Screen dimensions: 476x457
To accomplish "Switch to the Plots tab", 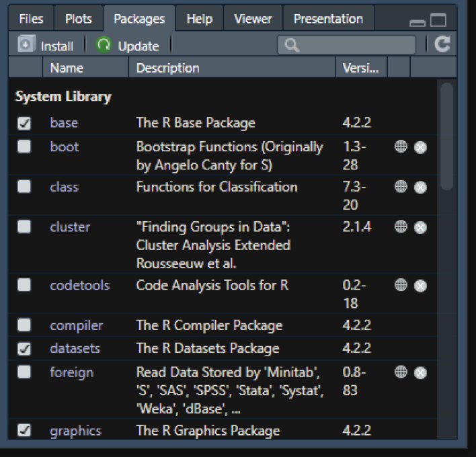I will 79,19.
